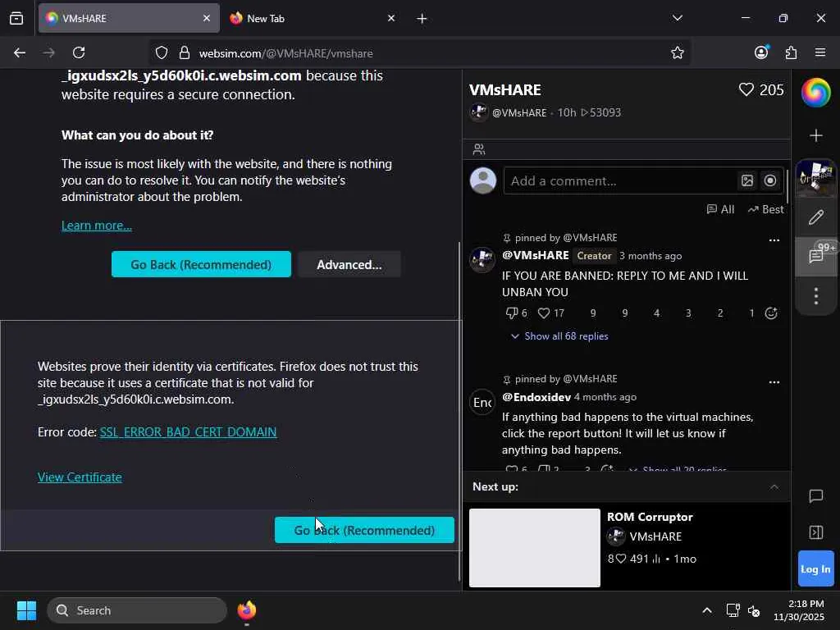Click the taskbar Search box
840x630 pixels.
point(137,610)
